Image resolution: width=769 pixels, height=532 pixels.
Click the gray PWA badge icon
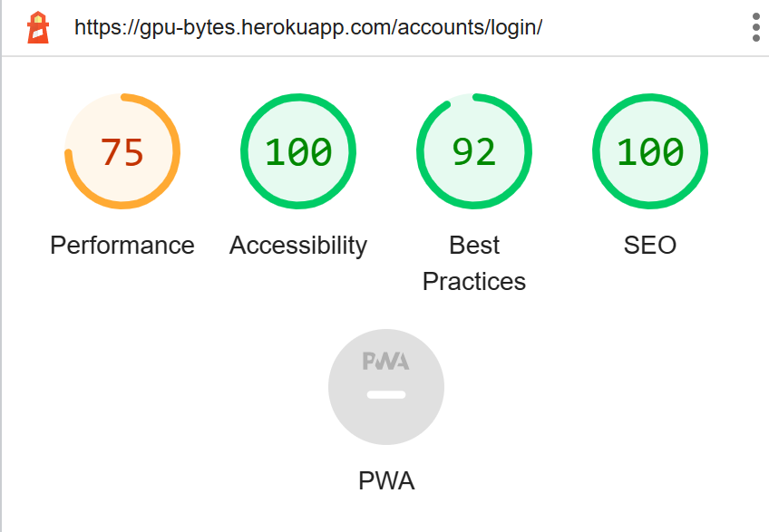[386, 387]
